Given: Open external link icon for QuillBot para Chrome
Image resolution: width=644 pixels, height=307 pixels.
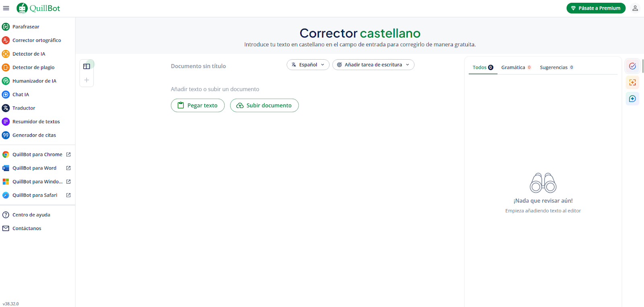Looking at the screenshot, I should point(68,154).
